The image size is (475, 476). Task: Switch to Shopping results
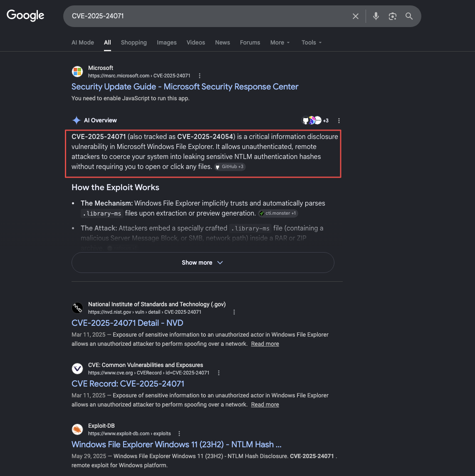click(x=134, y=42)
